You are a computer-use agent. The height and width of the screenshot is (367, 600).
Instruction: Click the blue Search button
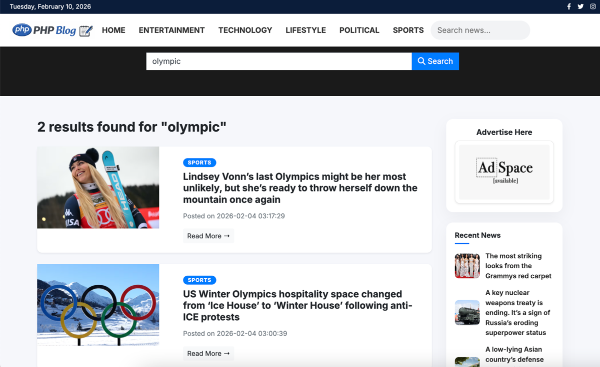tap(435, 61)
